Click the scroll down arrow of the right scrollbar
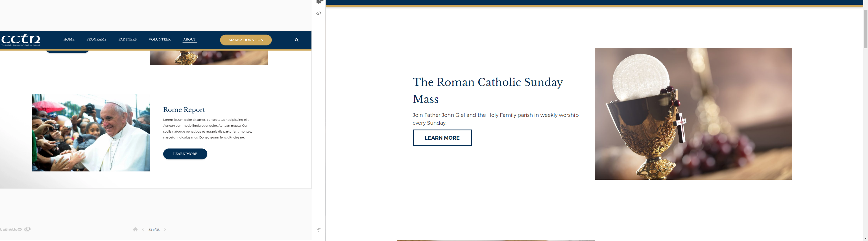Viewport: 868px width, 241px height. (865, 238)
